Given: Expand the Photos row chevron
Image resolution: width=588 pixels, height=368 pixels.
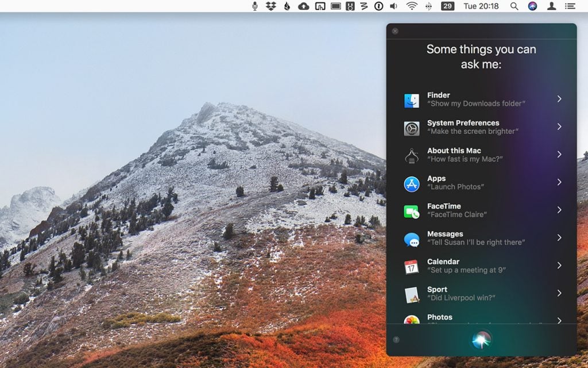Looking at the screenshot, I should [559, 320].
